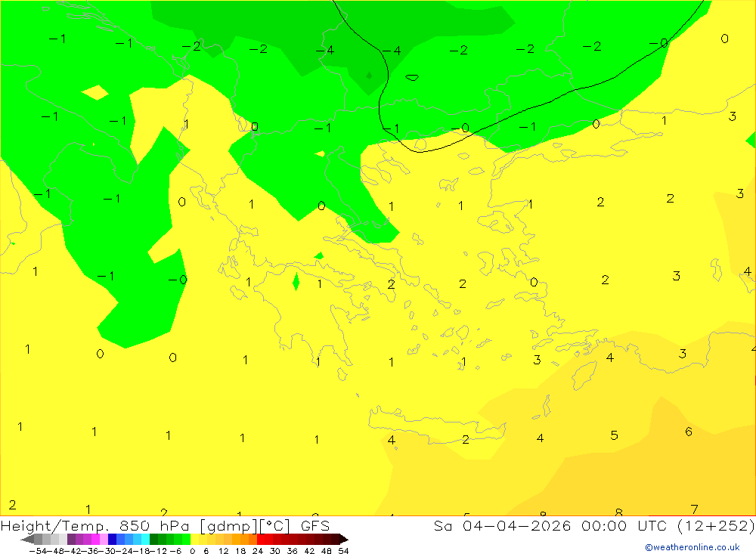Click the legend label '54' at the right end

343,551
